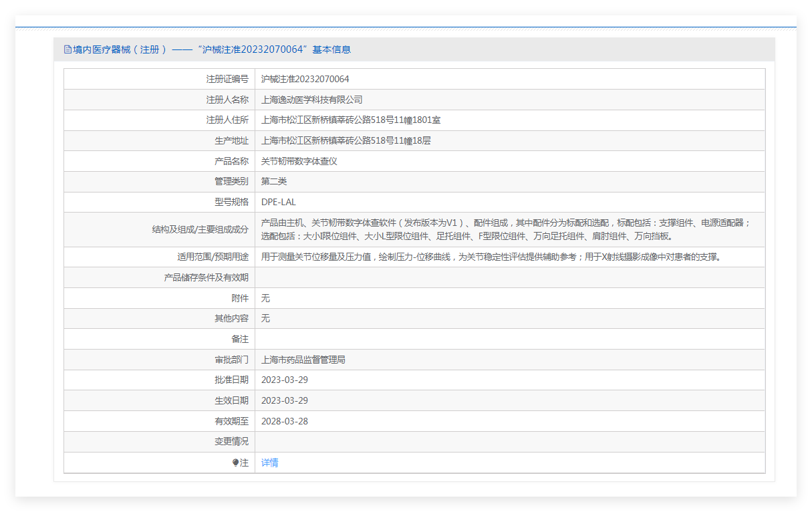Image resolution: width=812 pixels, height=512 pixels.
Task: Click the 批准日期 value 2023-03-29
Action: pos(285,380)
